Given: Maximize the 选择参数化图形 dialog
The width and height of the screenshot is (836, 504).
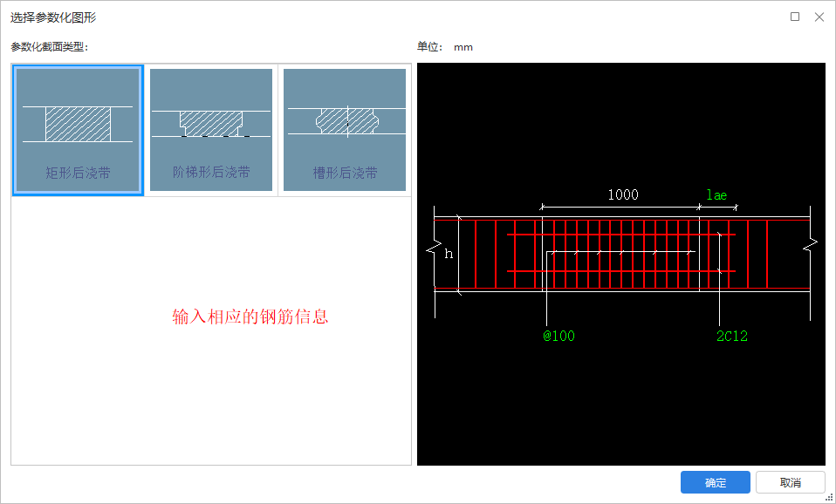Looking at the screenshot, I should [795, 17].
